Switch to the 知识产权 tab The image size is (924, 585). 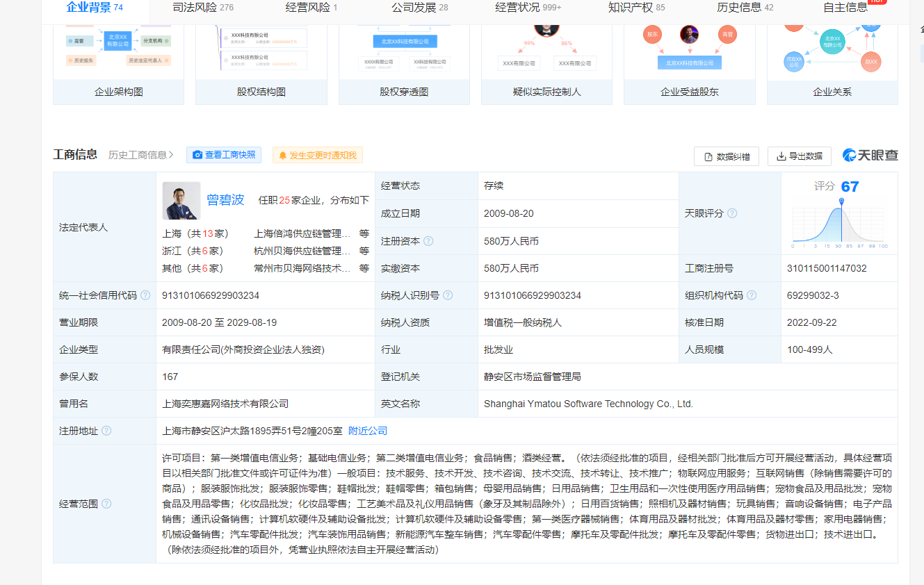(636, 8)
